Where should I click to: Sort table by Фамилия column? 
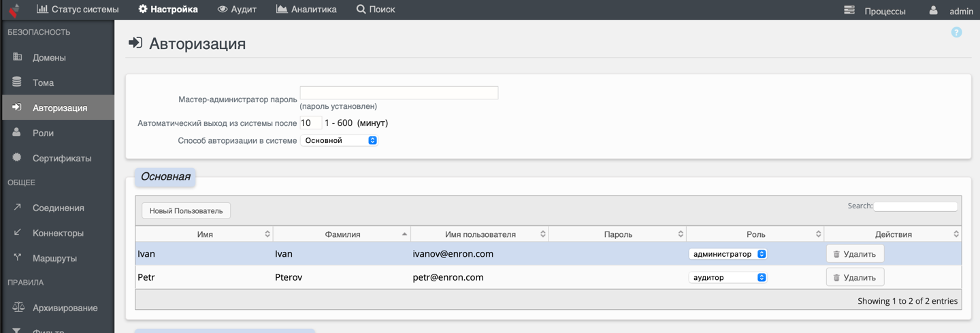[342, 234]
